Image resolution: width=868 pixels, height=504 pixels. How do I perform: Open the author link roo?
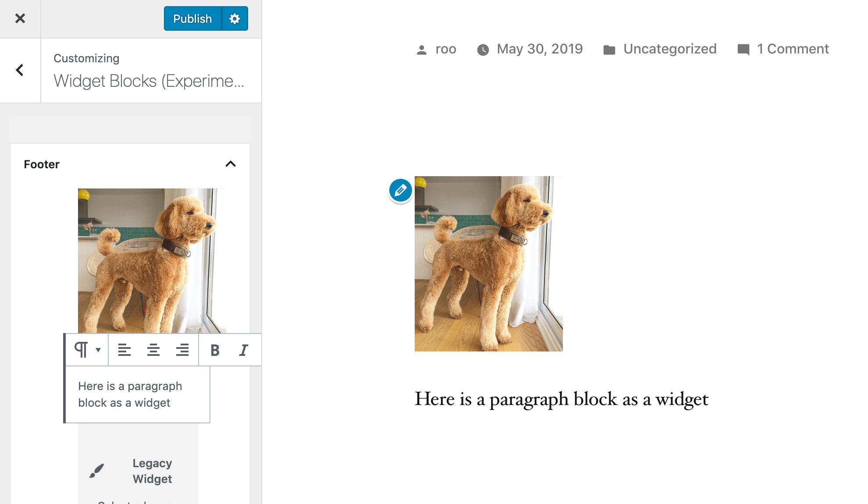click(445, 49)
